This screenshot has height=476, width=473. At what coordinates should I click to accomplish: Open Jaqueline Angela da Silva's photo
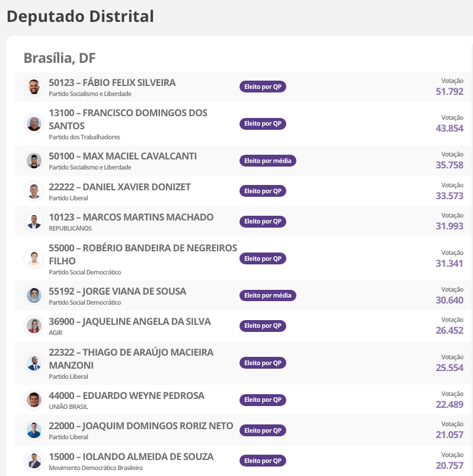point(34,326)
